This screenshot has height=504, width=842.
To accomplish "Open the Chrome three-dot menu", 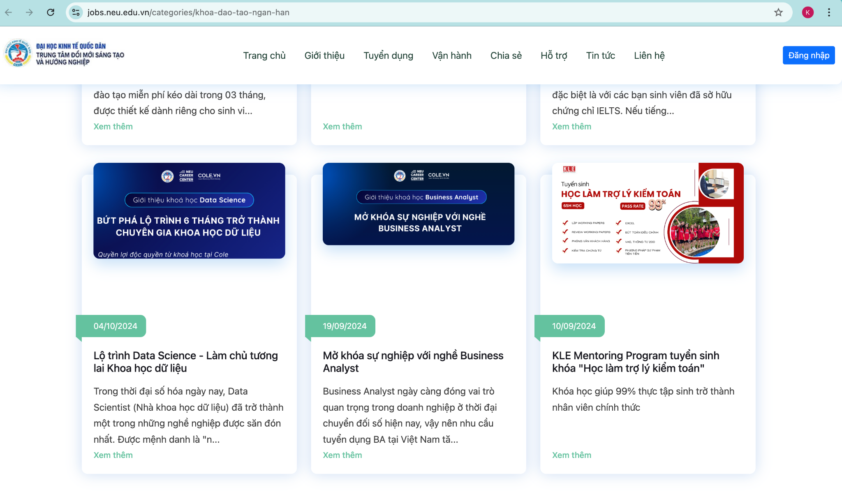I will 829,12.
